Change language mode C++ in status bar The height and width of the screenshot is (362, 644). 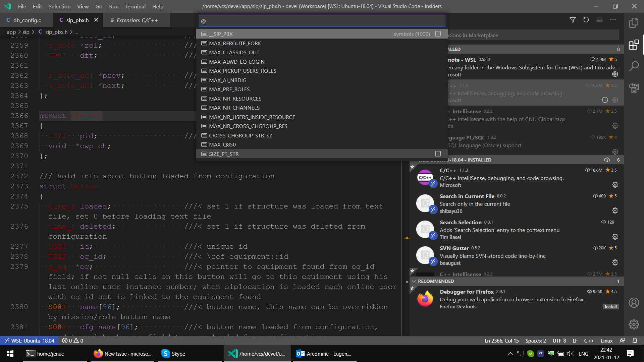(589, 341)
